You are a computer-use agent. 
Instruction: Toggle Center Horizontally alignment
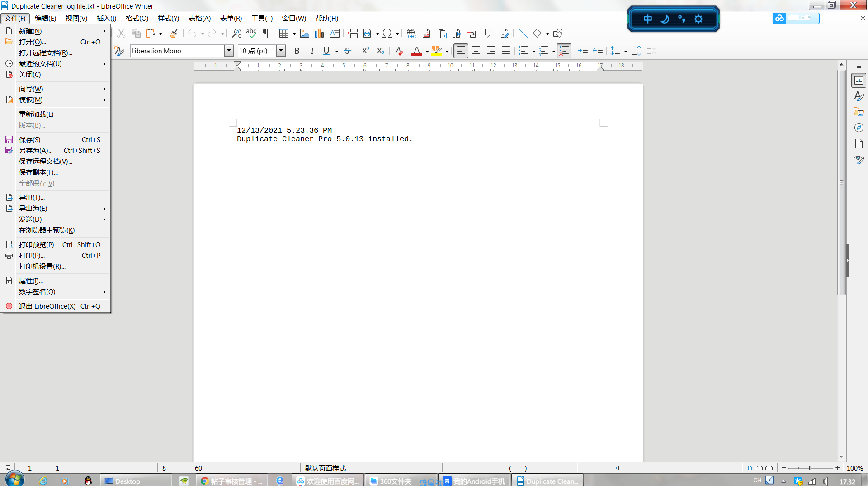pyautogui.click(x=476, y=51)
